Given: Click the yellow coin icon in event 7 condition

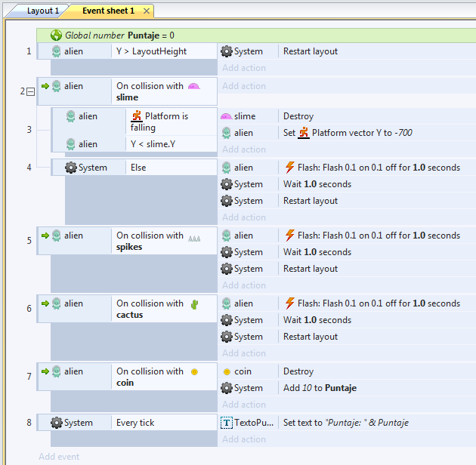Looking at the screenshot, I should (x=194, y=372).
